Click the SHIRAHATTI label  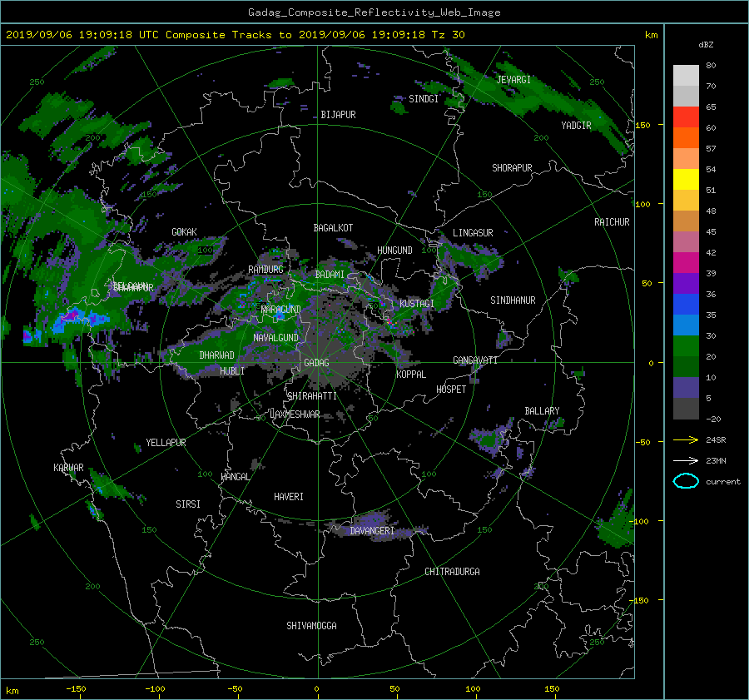click(x=311, y=396)
